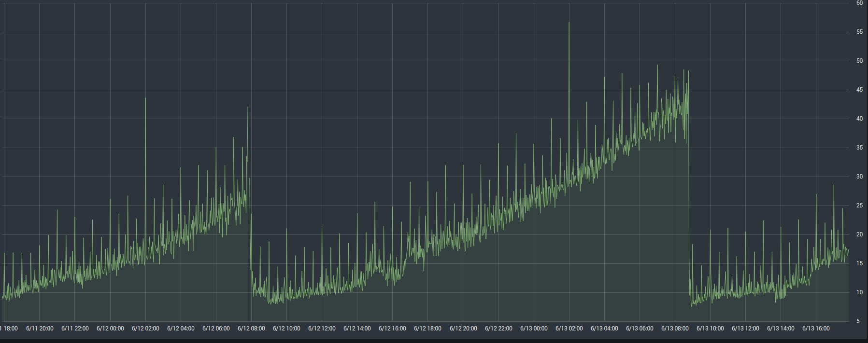The width and height of the screenshot is (868, 343).
Task: Click the 6/13 02:00 time label
Action: 569,329
